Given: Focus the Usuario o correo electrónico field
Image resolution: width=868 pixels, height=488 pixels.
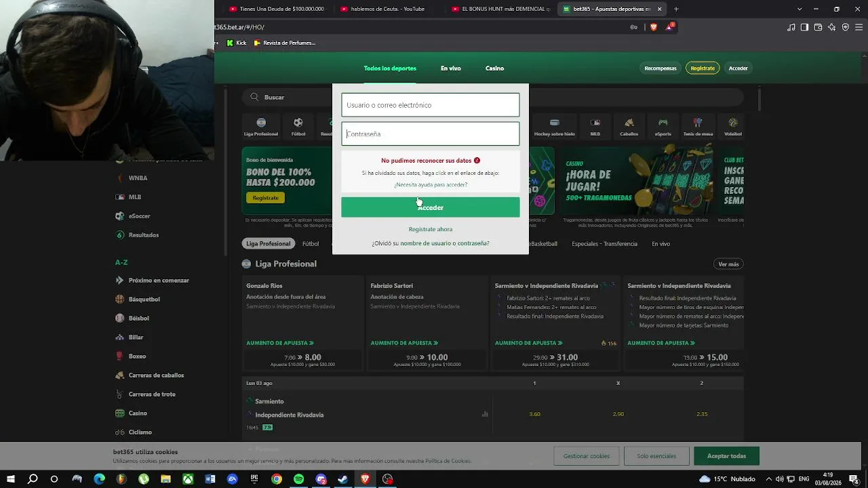Looking at the screenshot, I should click(431, 105).
